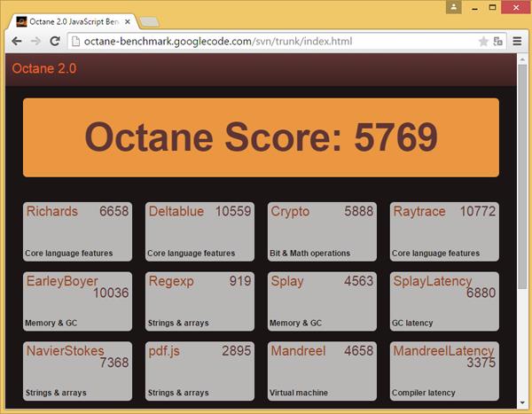Viewport: 532px width, 414px height.
Task: Click the pdf.js score 2895
Action: 237,351
